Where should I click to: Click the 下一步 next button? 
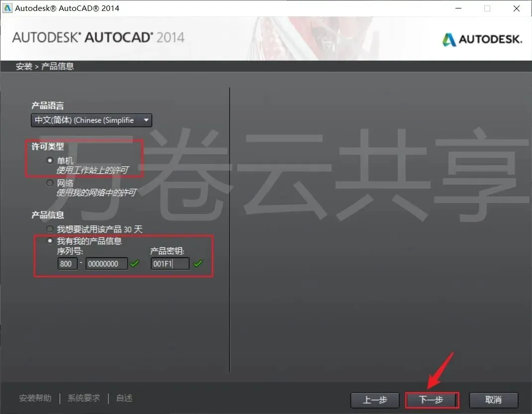[x=432, y=400]
